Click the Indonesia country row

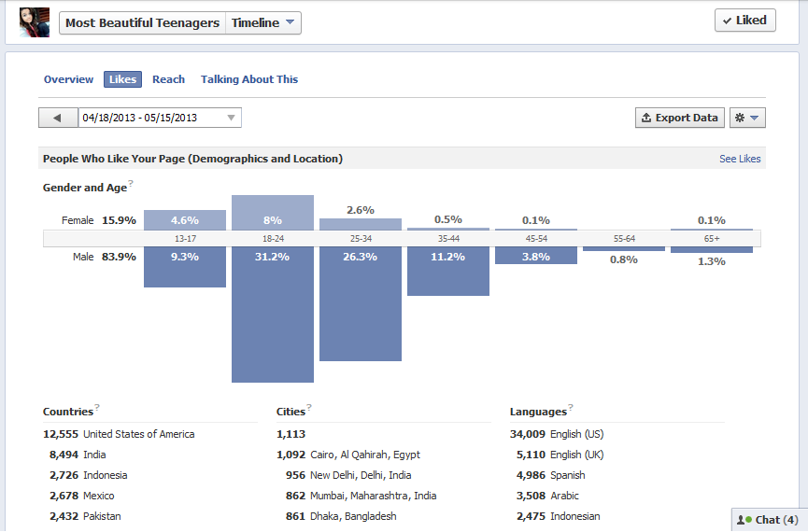pos(88,475)
